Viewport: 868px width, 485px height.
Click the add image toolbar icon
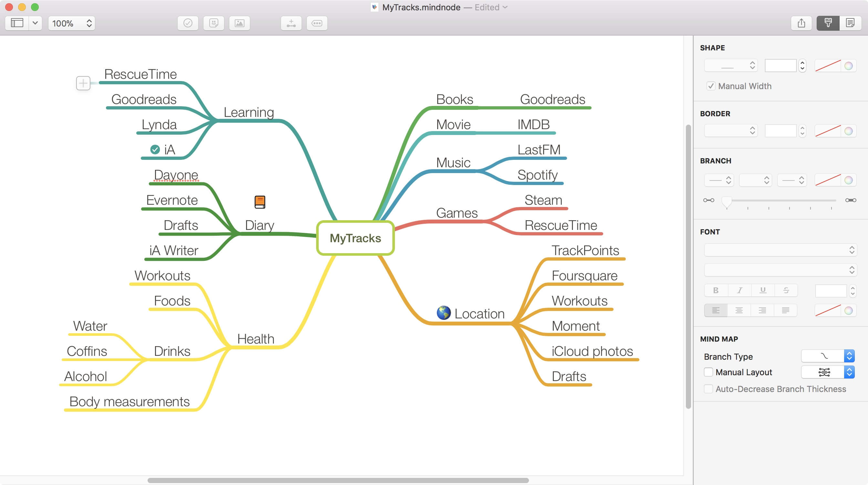coord(239,23)
